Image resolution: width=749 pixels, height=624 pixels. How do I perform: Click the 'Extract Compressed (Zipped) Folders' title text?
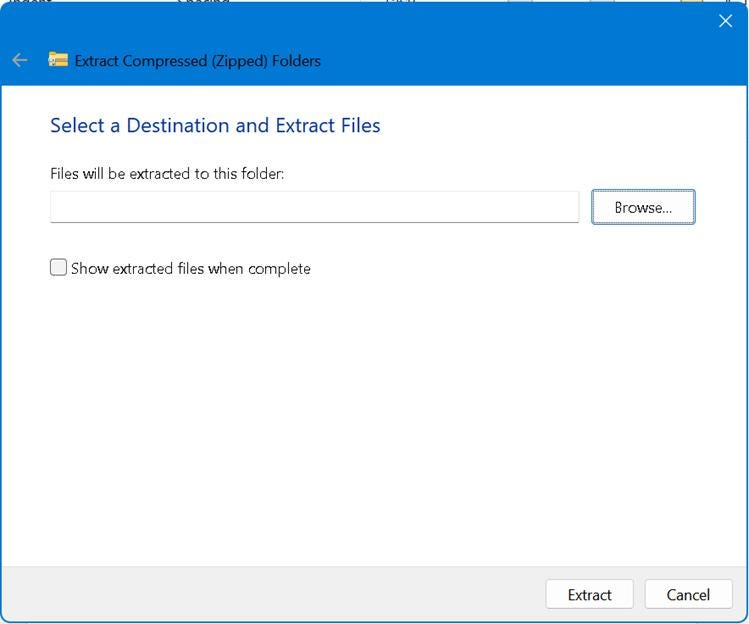point(198,61)
